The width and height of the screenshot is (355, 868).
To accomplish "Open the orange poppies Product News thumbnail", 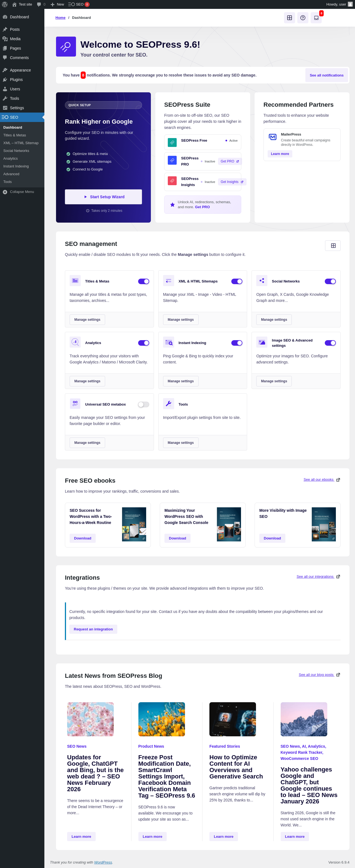I will (x=161, y=719).
